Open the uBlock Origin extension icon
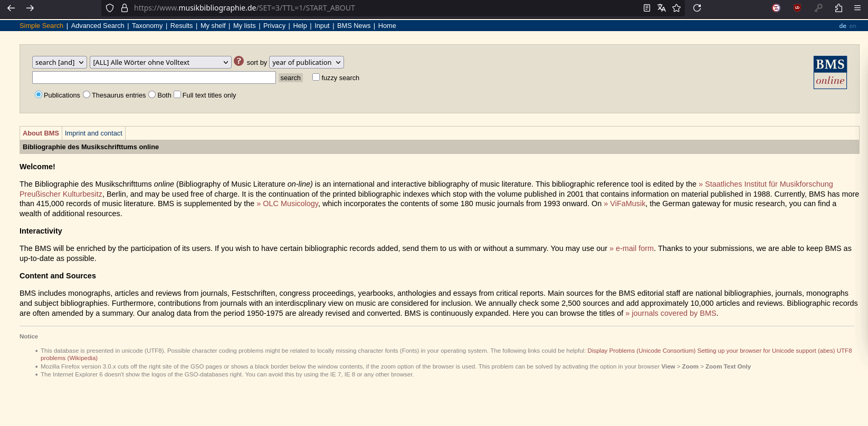Viewport: 868px width, 426px height. pos(797,8)
